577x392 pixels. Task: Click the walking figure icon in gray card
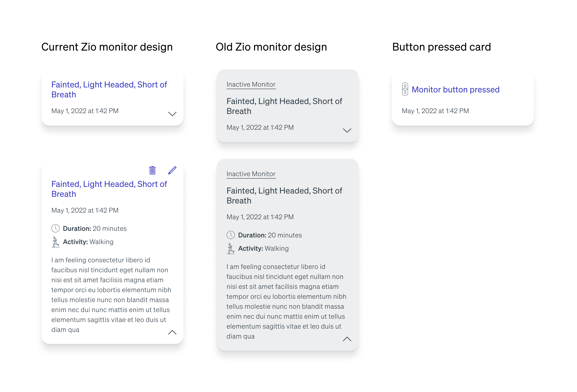pyautogui.click(x=231, y=248)
